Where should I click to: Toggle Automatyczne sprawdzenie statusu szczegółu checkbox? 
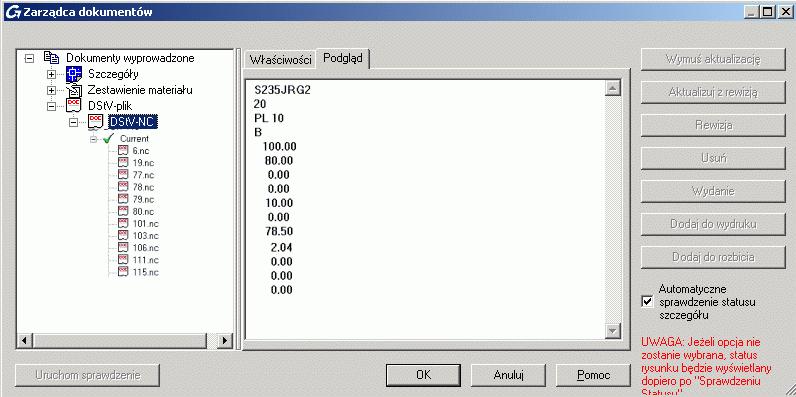647,302
